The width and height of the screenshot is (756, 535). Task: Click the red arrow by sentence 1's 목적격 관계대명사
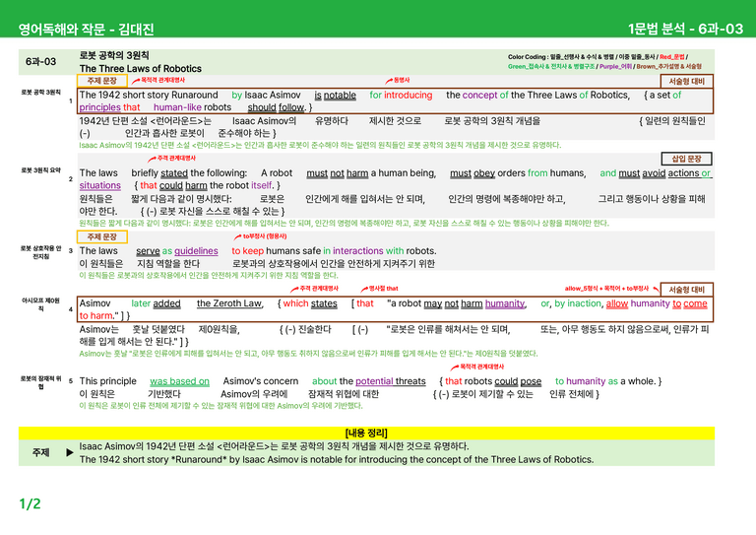click(136, 81)
